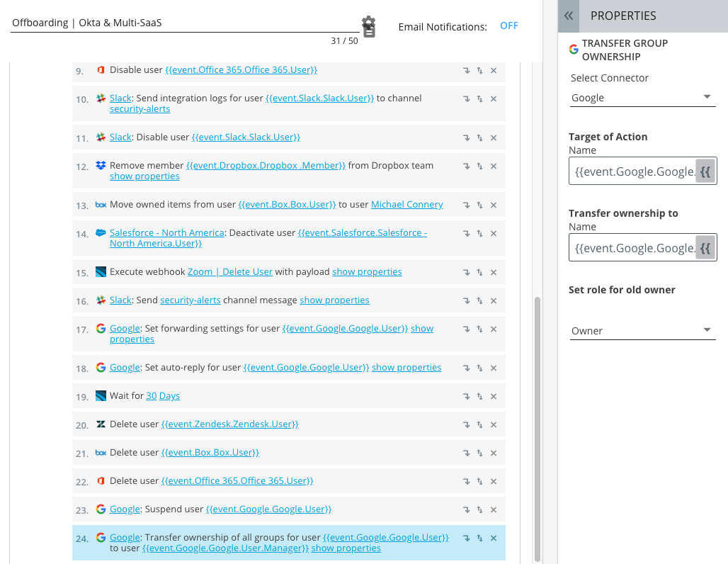Viewport: 728px width, 564px height.
Task: Click reorder arrows on step 10
Action: pyautogui.click(x=479, y=99)
